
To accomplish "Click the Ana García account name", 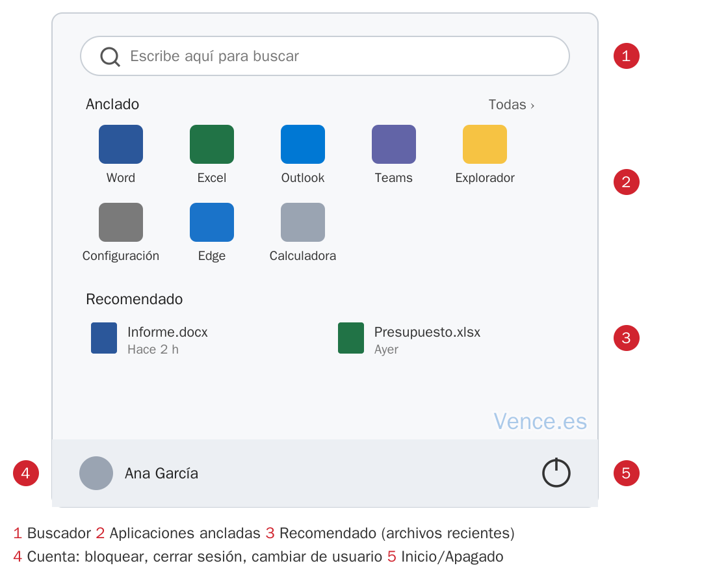I will click(161, 473).
